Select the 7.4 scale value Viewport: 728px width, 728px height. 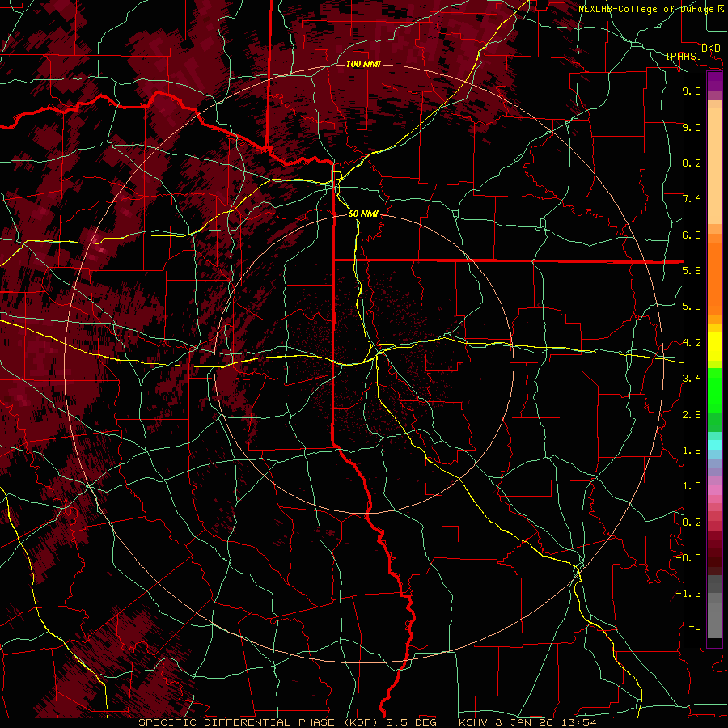pos(692,199)
